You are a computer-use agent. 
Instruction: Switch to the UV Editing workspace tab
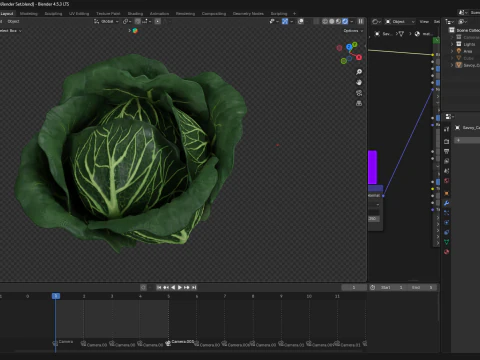[79, 14]
